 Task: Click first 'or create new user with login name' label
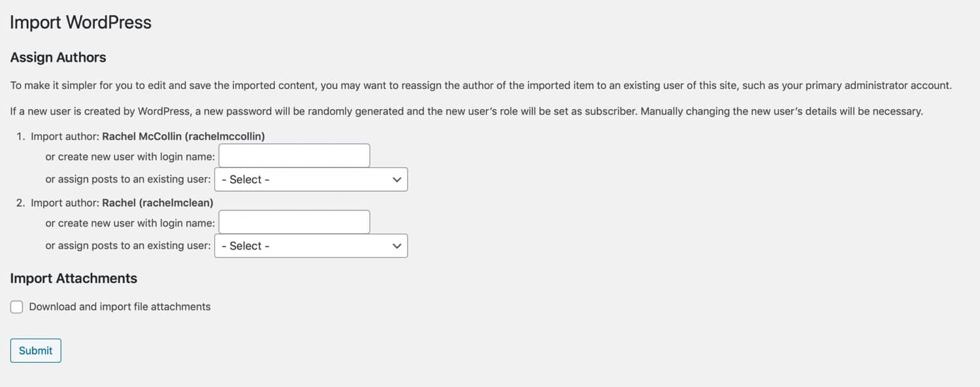tap(130, 157)
